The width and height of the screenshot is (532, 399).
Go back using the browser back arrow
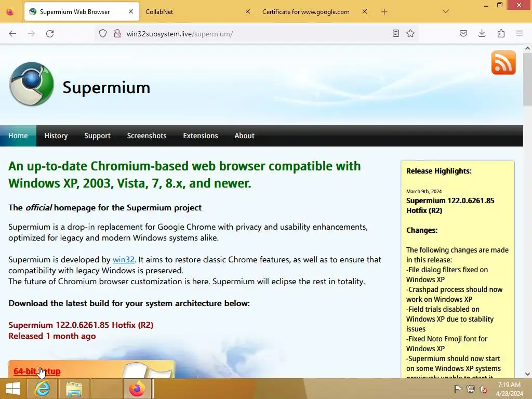[12, 34]
